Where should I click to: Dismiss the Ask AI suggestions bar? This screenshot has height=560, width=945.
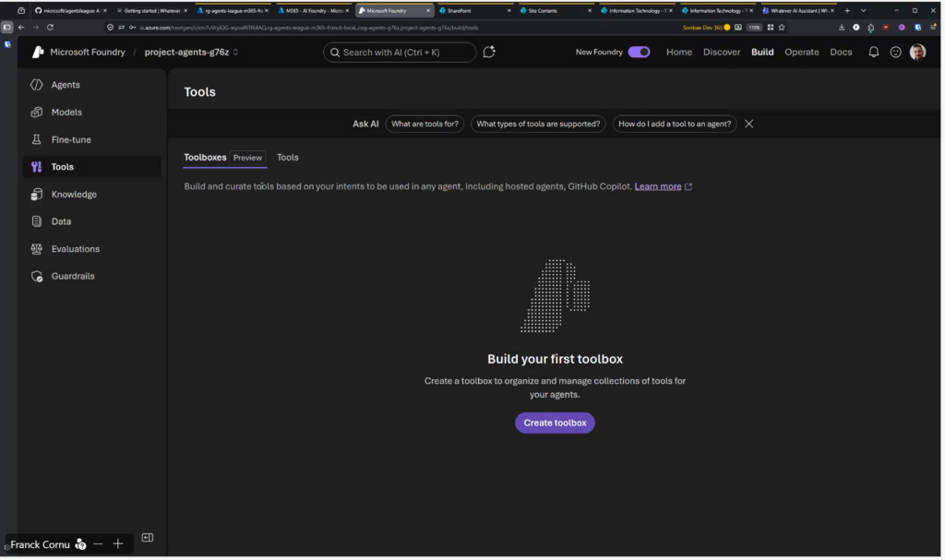748,125
